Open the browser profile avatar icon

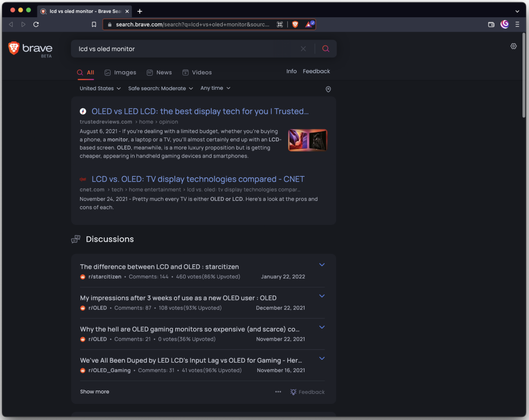(x=504, y=24)
